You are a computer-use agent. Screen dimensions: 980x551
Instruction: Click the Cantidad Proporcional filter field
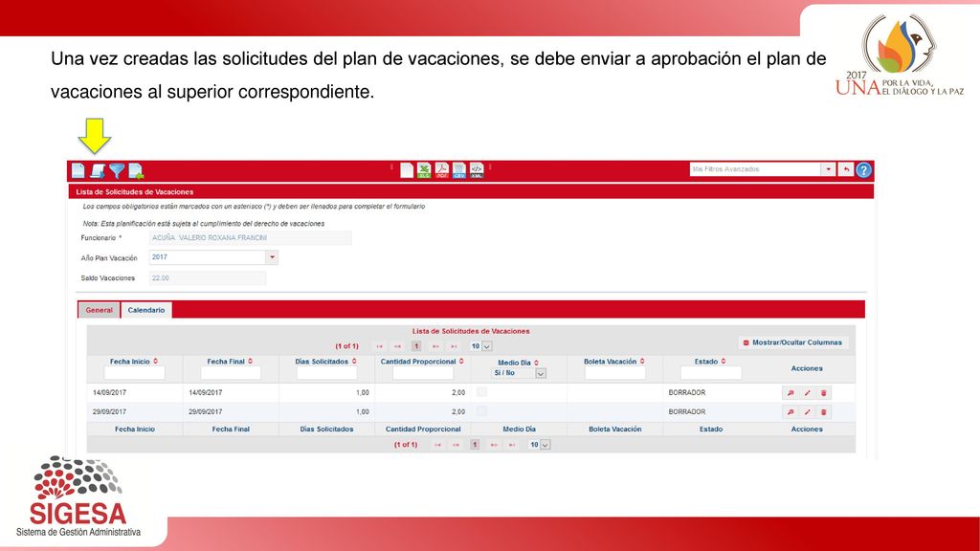tap(423, 373)
